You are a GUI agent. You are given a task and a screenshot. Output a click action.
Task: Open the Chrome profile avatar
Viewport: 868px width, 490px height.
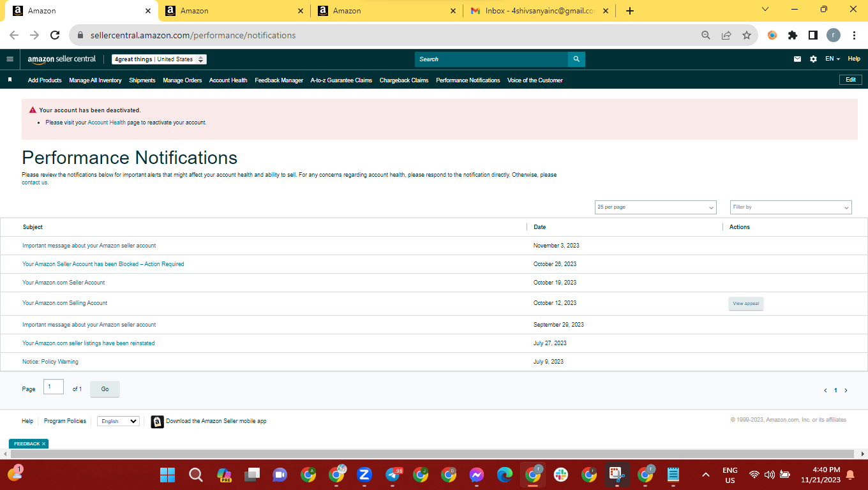[834, 36]
